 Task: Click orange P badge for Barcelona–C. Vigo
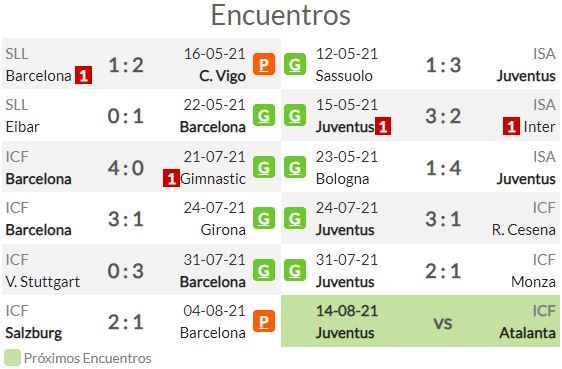click(x=264, y=64)
